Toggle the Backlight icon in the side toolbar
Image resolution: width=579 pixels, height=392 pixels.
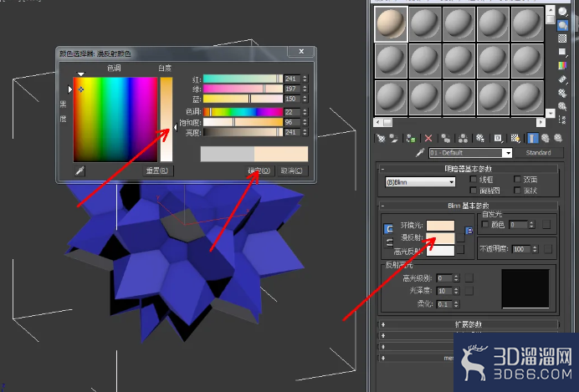tap(562, 25)
